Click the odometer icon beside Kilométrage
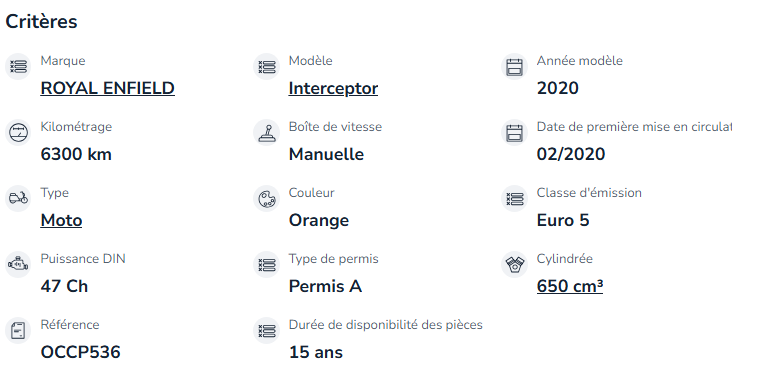This screenshot has width=775, height=384. coord(18,132)
